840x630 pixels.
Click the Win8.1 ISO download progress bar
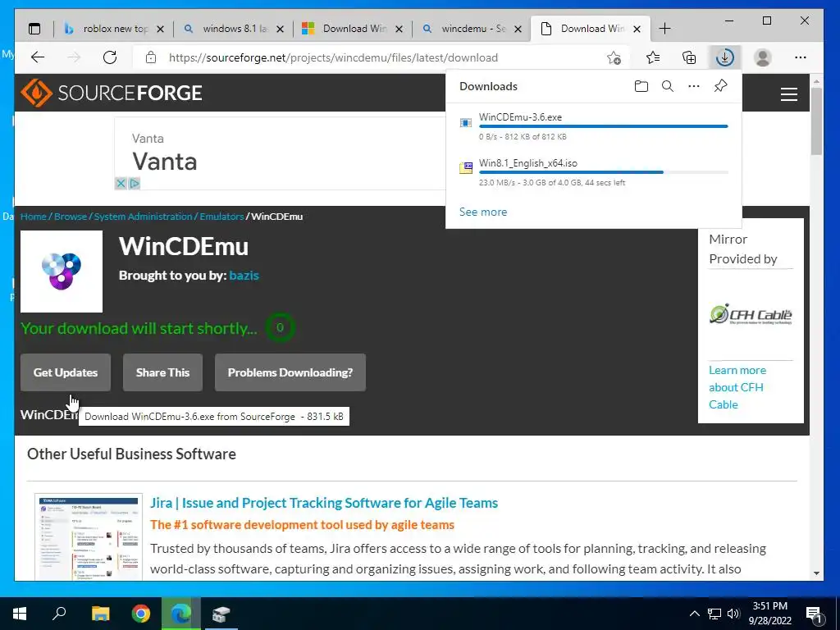coord(604,172)
